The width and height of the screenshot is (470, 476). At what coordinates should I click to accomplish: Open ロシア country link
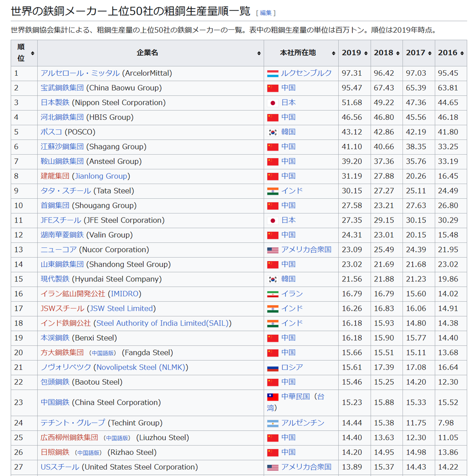coord(292,368)
